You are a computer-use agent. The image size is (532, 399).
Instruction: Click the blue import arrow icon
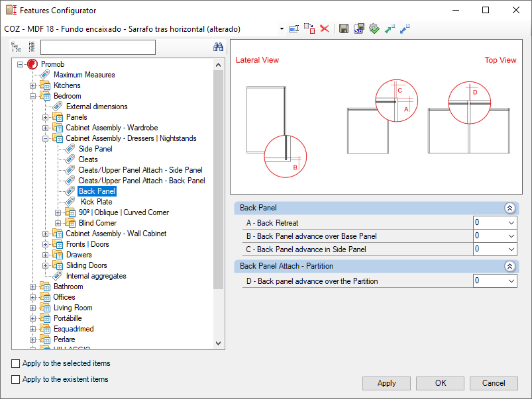(405, 29)
